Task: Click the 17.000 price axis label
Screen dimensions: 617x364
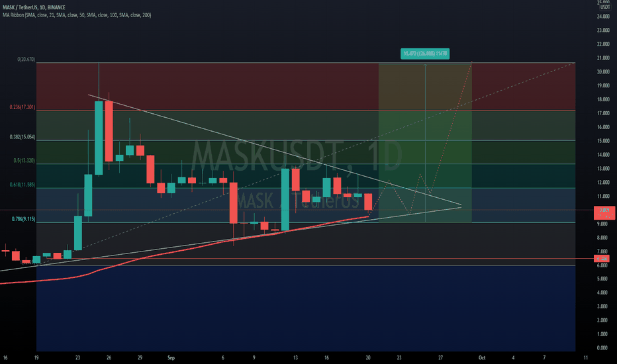Action: [x=603, y=113]
